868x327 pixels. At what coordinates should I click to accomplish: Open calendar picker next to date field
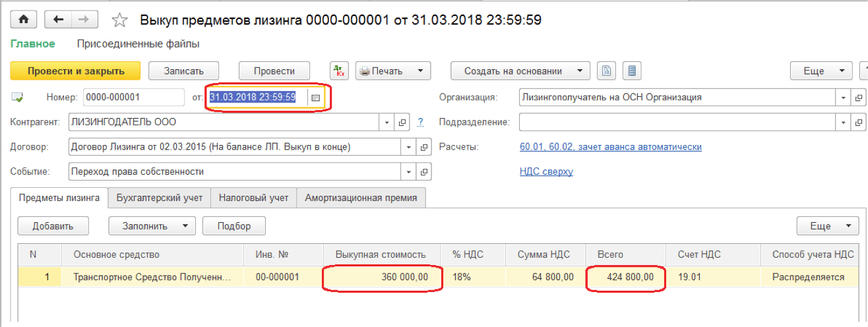pos(315,98)
